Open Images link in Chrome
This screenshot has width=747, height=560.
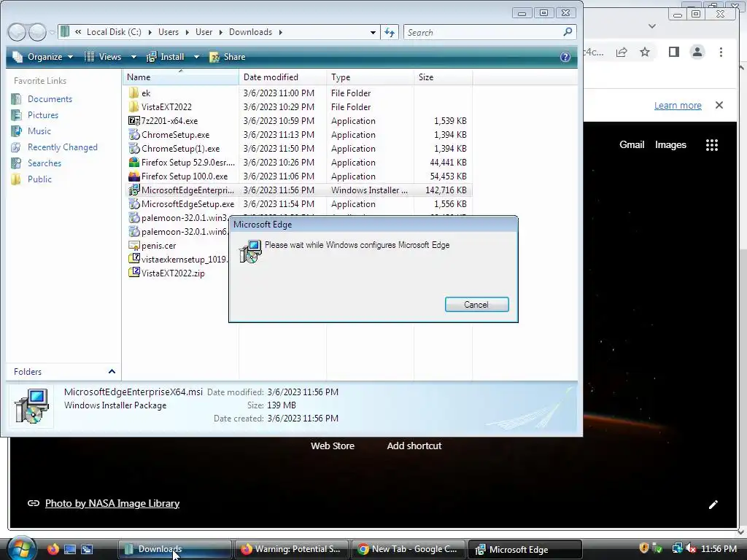click(670, 145)
